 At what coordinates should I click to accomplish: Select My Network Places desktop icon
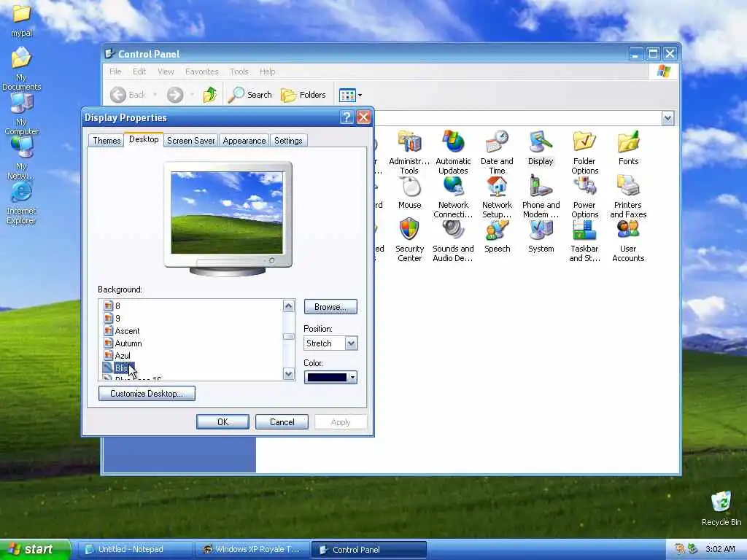click(x=21, y=158)
